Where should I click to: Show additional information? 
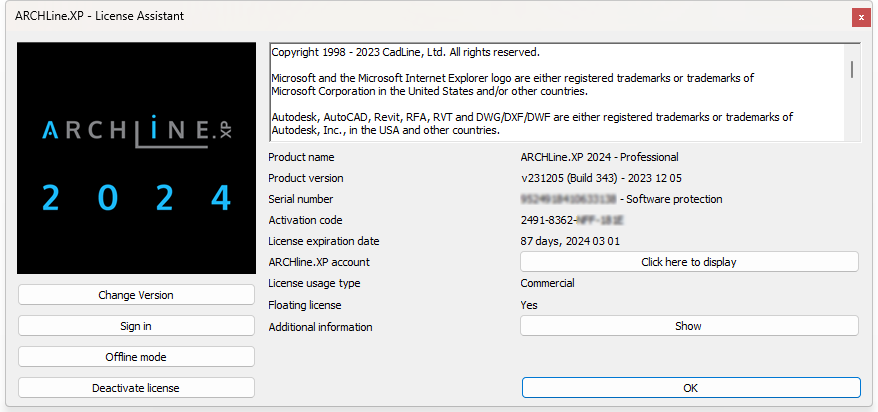coord(689,326)
